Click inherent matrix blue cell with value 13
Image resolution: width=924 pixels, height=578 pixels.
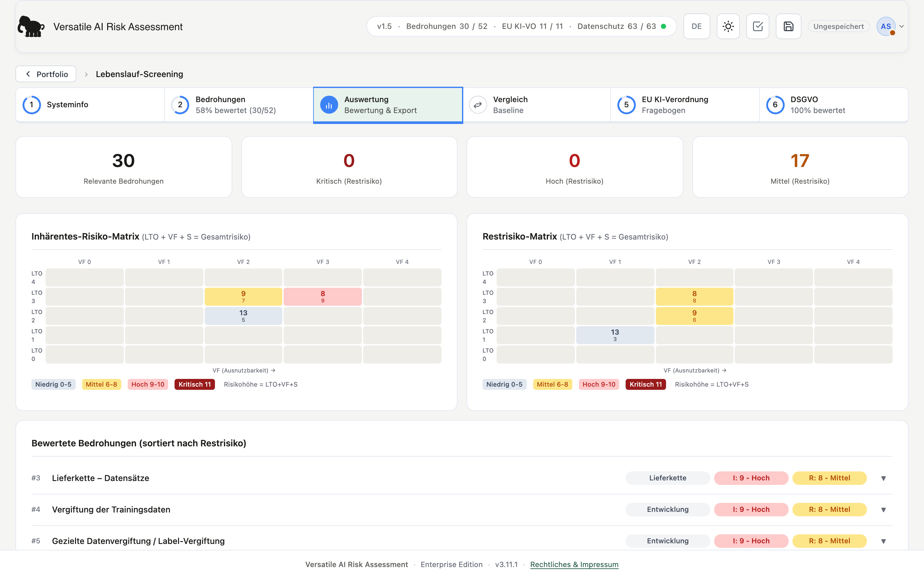coord(243,316)
